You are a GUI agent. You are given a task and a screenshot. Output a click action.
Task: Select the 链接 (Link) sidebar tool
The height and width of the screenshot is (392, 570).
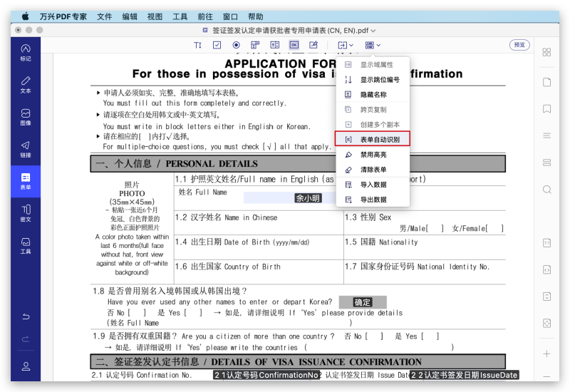[26, 149]
